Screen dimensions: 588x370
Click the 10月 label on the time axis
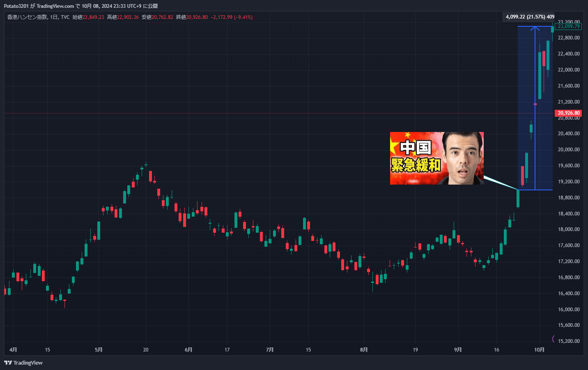pos(539,350)
